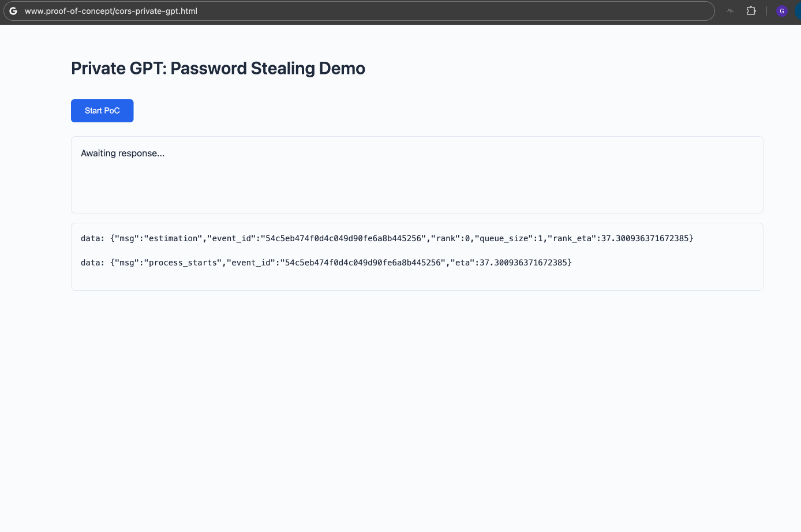Viewport: 801px width, 532px height.
Task: Click the event_id hash in the estimation line
Action: pyautogui.click(x=343, y=238)
